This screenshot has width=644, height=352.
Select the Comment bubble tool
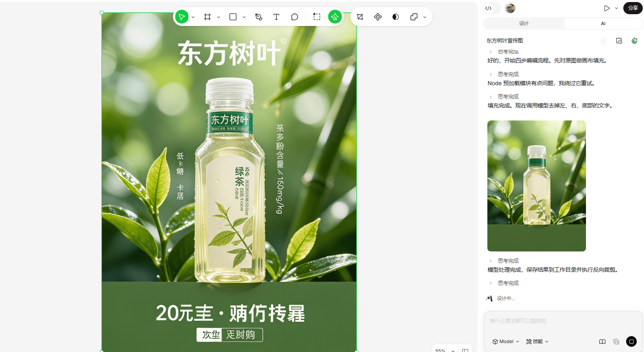point(295,17)
